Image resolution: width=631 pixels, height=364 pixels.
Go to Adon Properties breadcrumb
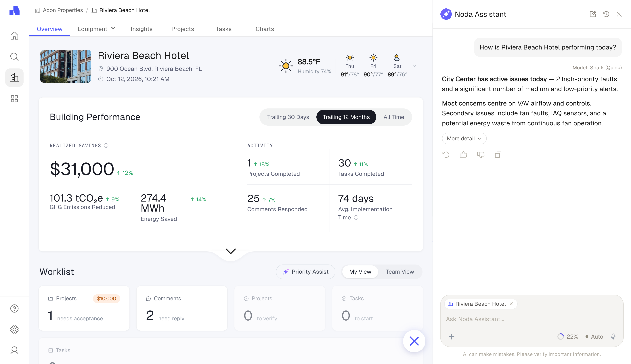point(59,10)
